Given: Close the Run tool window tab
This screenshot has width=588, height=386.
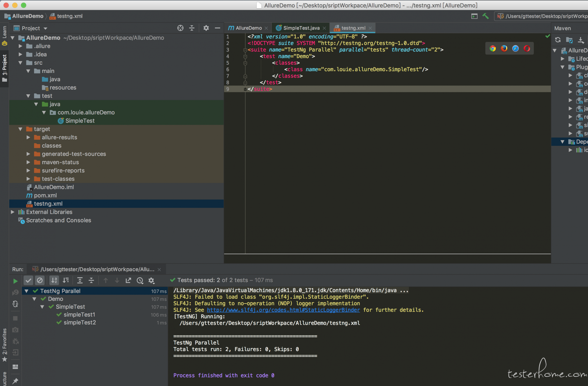Looking at the screenshot, I should click(159, 270).
